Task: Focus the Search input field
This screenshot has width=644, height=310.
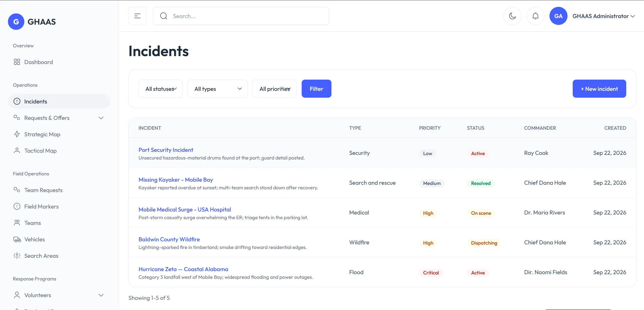Action: point(241,16)
